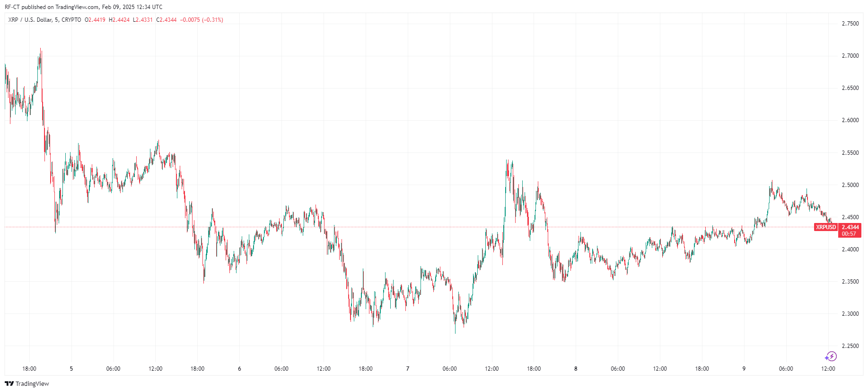Click the low value L2.4331
This screenshot has height=392, width=868.
click(x=143, y=20)
